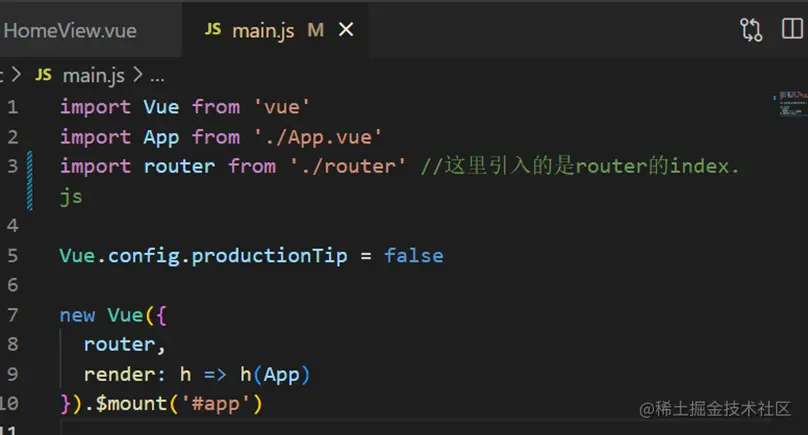
Task: Click 'Vue' identifier in line 1 import
Action: [x=161, y=107]
